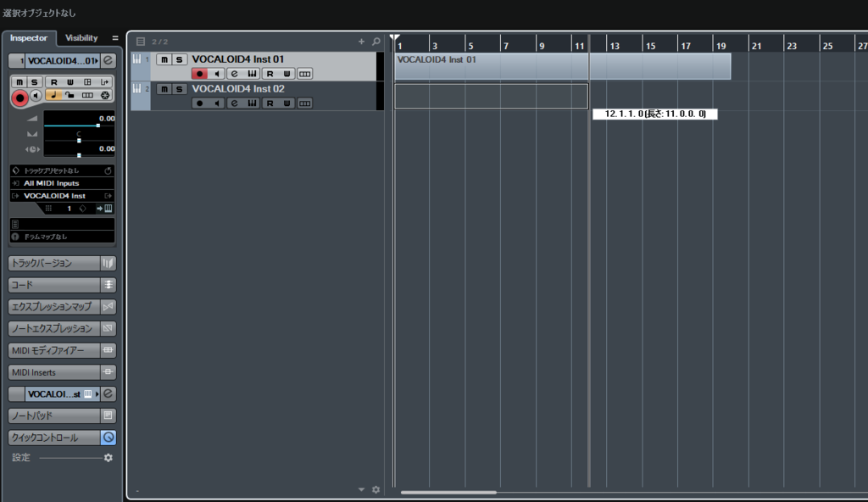This screenshot has width=868, height=502.
Task: Toggle Write automation in the Inspector
Action: click(x=70, y=82)
